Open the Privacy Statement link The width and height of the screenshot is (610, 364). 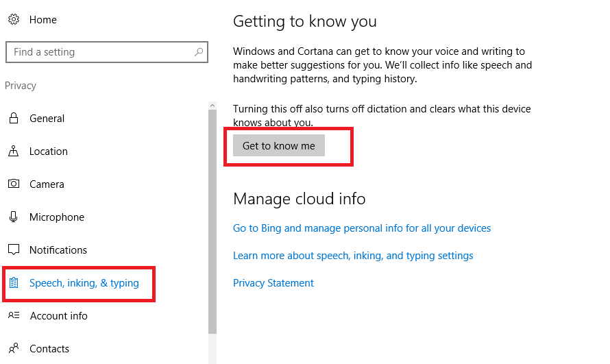point(273,283)
